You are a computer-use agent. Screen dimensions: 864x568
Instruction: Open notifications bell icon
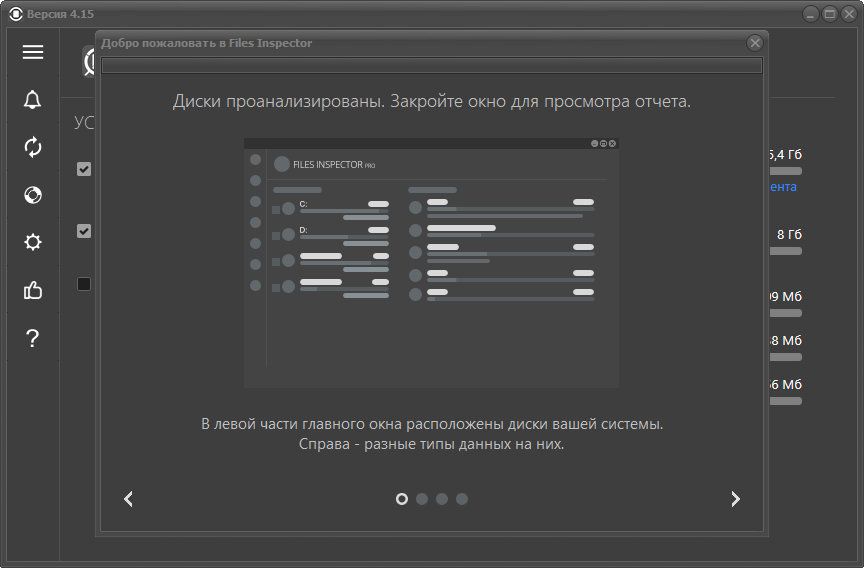pos(33,100)
